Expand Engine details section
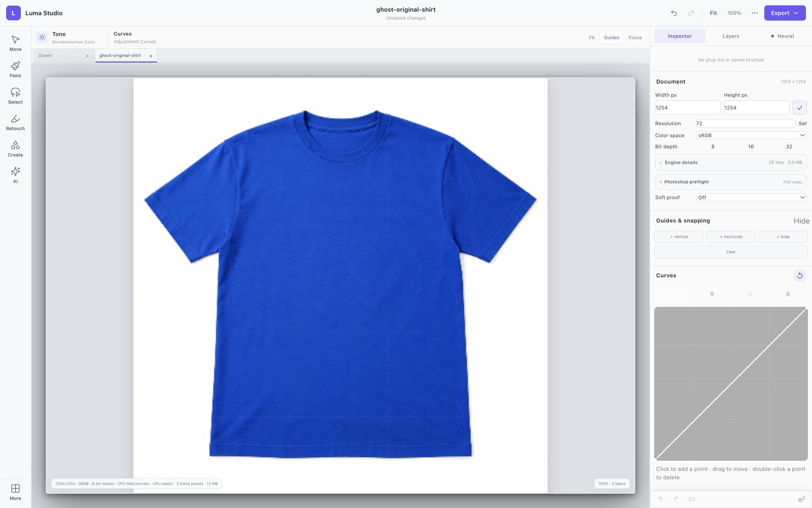Screen dimensions: 812x508 [x=731, y=163]
